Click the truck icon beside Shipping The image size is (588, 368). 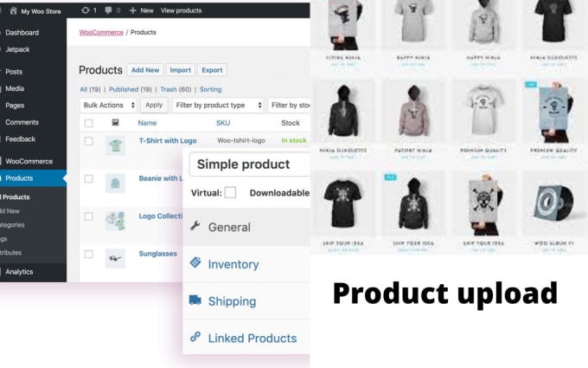(195, 300)
